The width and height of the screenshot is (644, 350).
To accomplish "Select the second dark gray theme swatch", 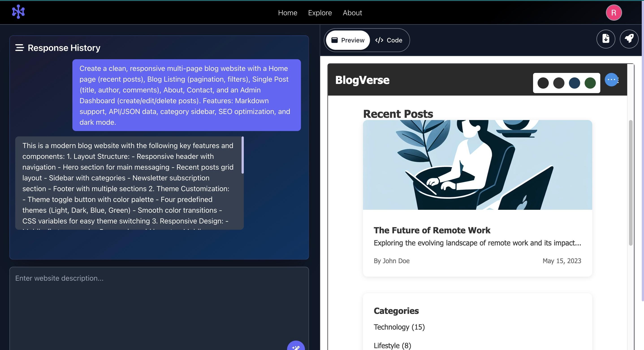I will tap(559, 83).
